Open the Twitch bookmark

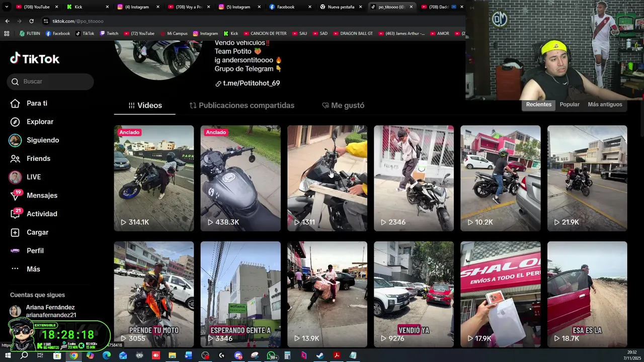click(109, 34)
